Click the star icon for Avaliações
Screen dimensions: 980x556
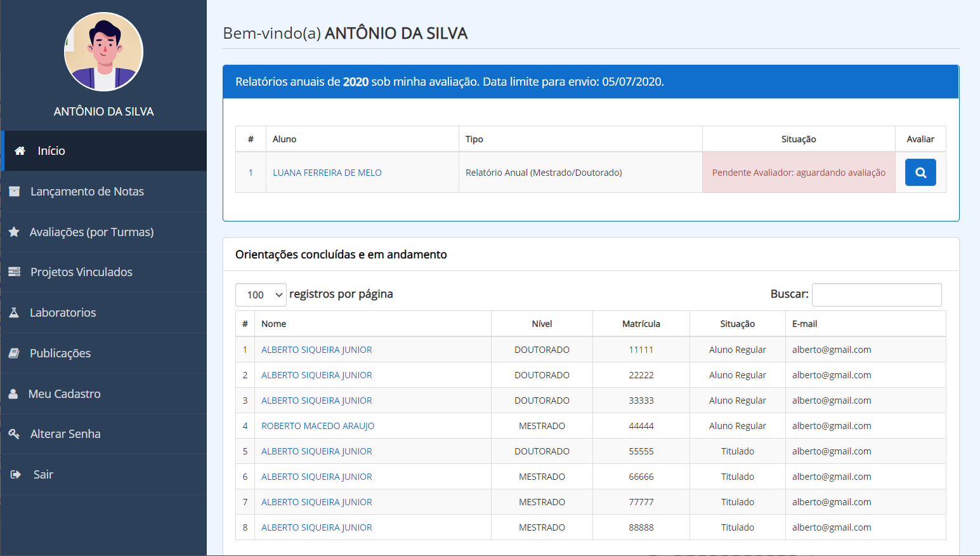coord(14,232)
